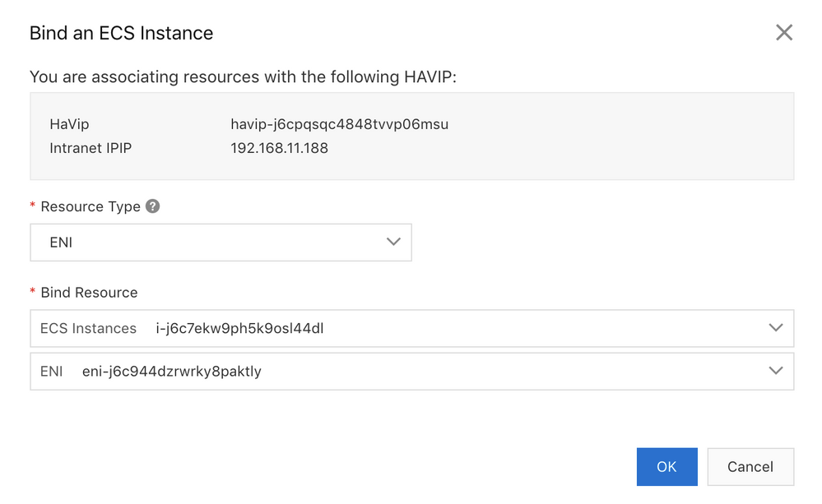Click the Resource Type help question-mark icon
The image size is (822, 504).
(x=152, y=206)
